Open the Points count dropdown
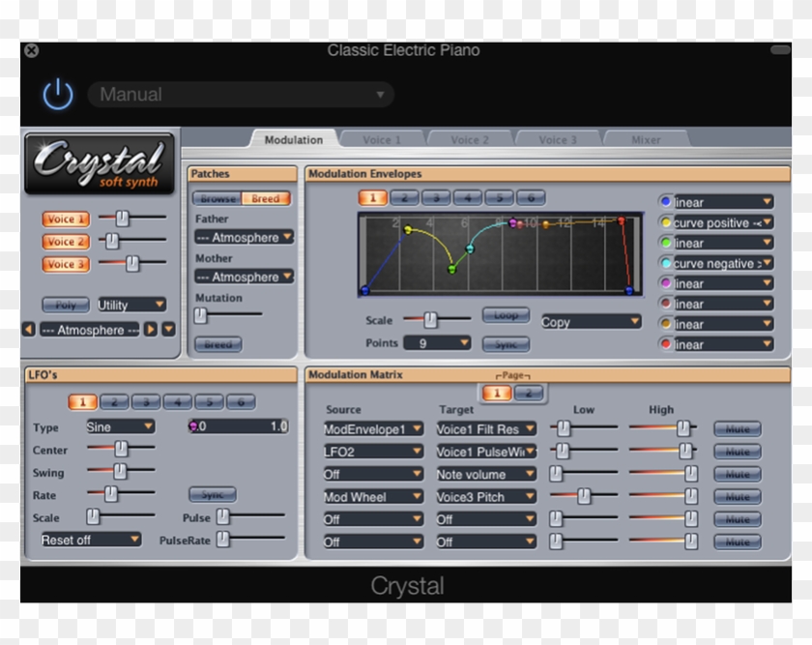812x645 pixels. 437,343
